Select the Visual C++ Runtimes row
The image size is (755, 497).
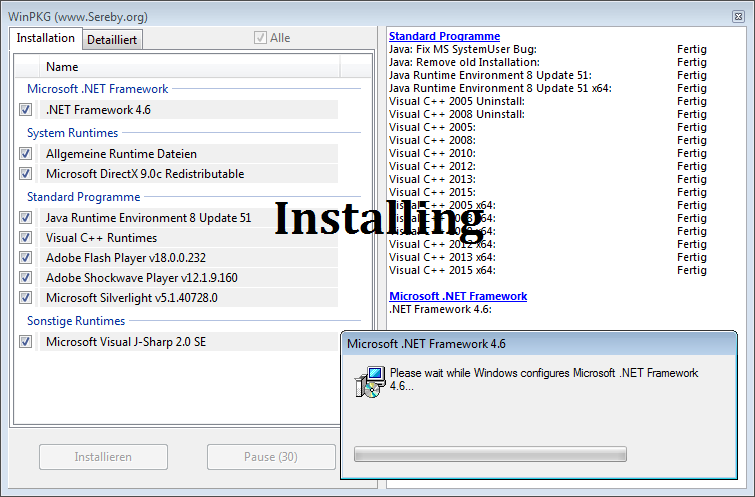189,238
